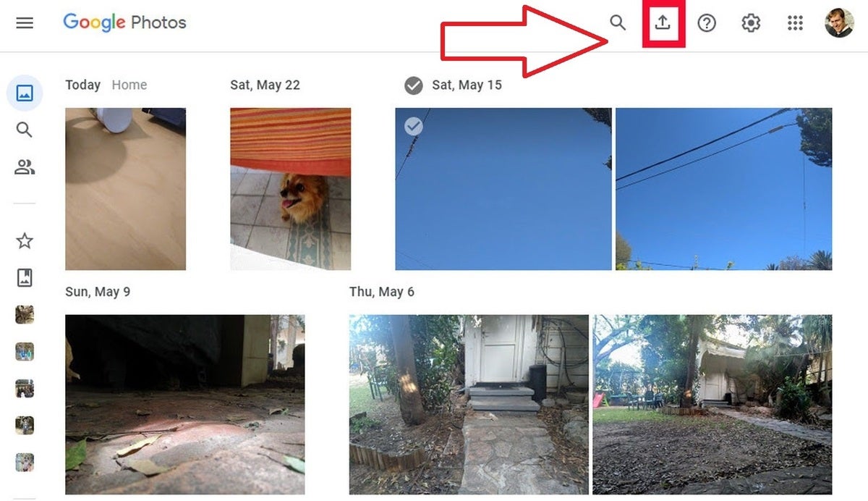Open the sidebar Explore search icon

25,130
